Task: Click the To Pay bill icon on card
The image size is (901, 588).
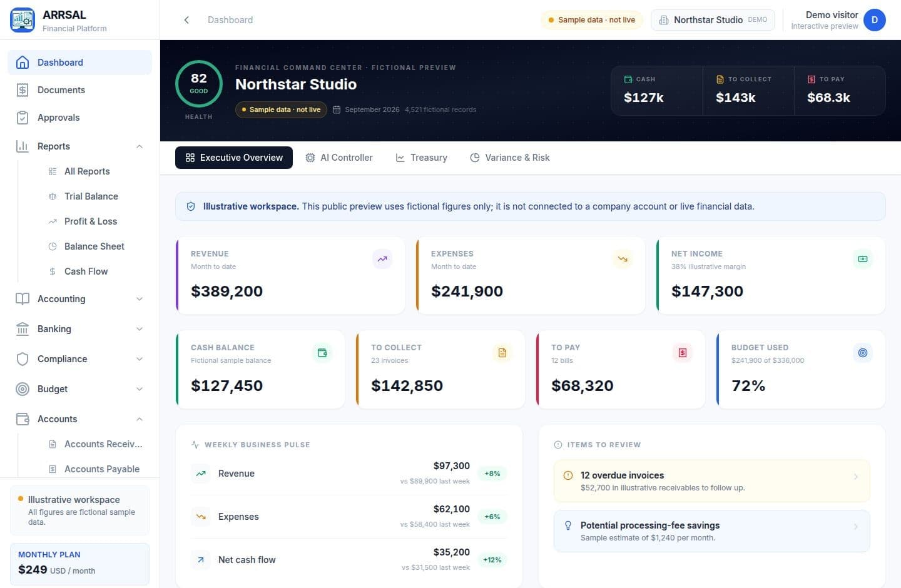Action: [x=683, y=353]
